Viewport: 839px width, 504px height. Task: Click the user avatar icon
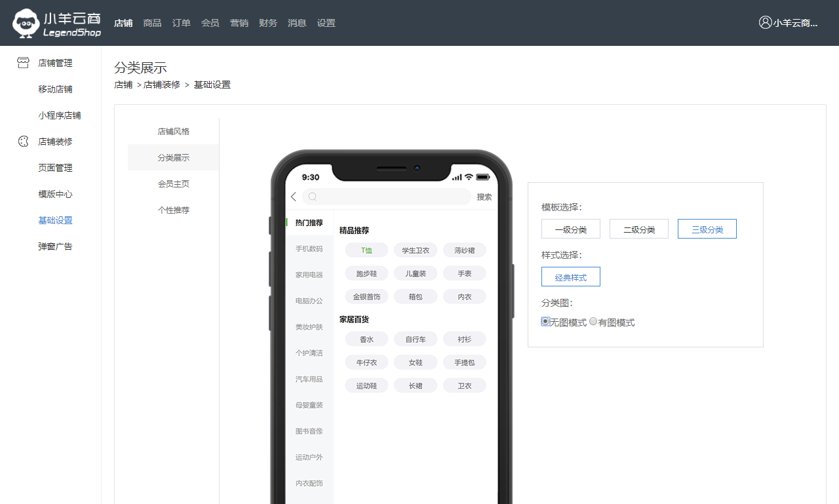pyautogui.click(x=765, y=22)
